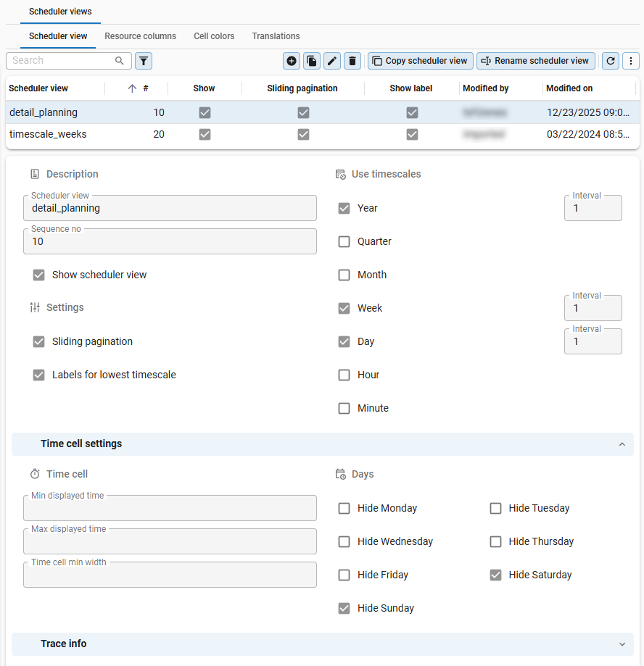Screen dimensions: 644x666
Task: Open the edit pencil icon
Action: 331,61
